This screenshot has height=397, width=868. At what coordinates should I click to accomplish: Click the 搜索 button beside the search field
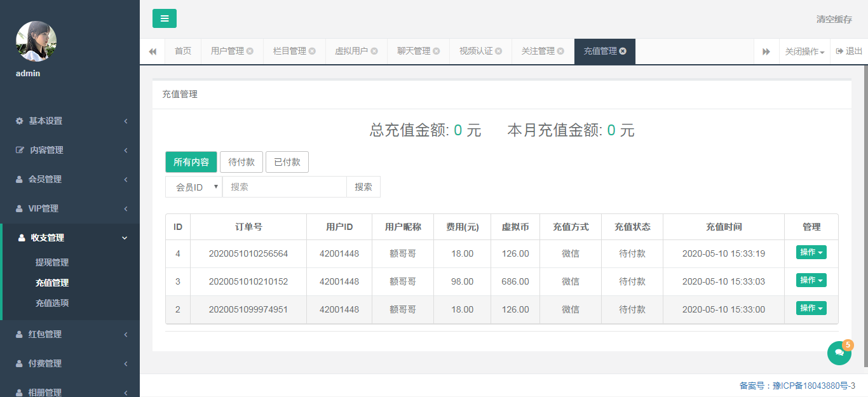point(363,187)
